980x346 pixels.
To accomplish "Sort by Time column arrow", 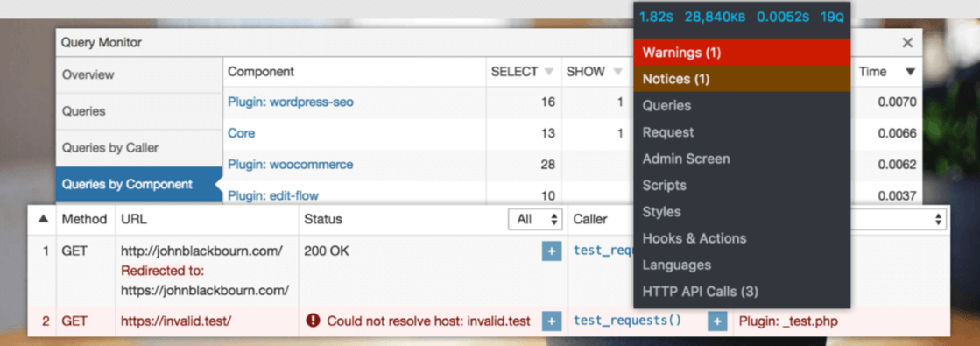I will coord(910,72).
